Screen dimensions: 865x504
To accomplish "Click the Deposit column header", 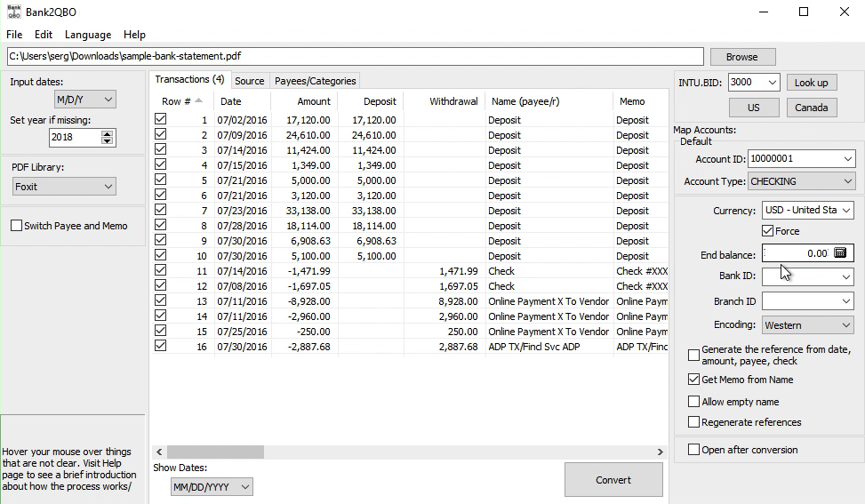I will (x=371, y=101).
